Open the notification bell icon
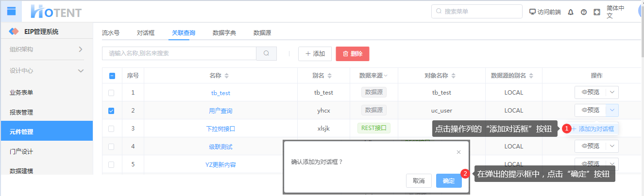Viewport: 644px width, 196px height. (571, 12)
